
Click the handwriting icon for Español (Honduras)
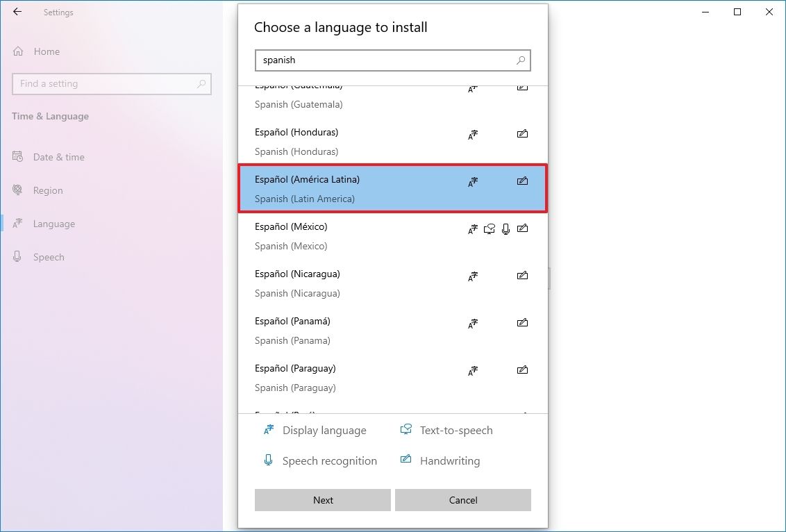pyautogui.click(x=522, y=134)
